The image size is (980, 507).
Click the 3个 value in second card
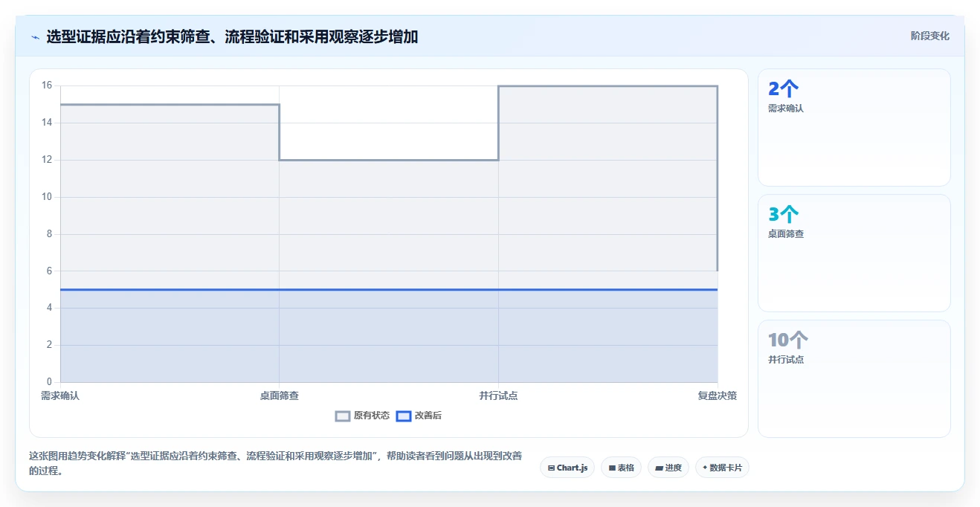(x=783, y=215)
